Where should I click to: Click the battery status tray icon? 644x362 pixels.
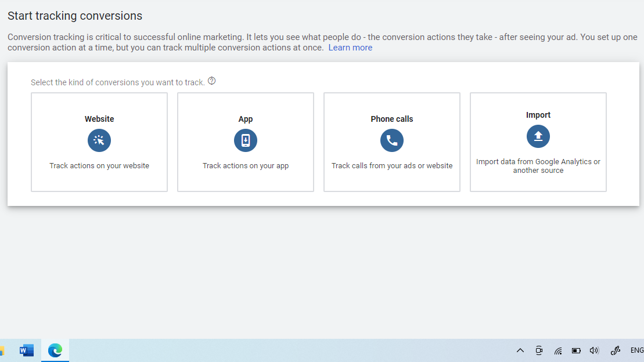coord(576,350)
